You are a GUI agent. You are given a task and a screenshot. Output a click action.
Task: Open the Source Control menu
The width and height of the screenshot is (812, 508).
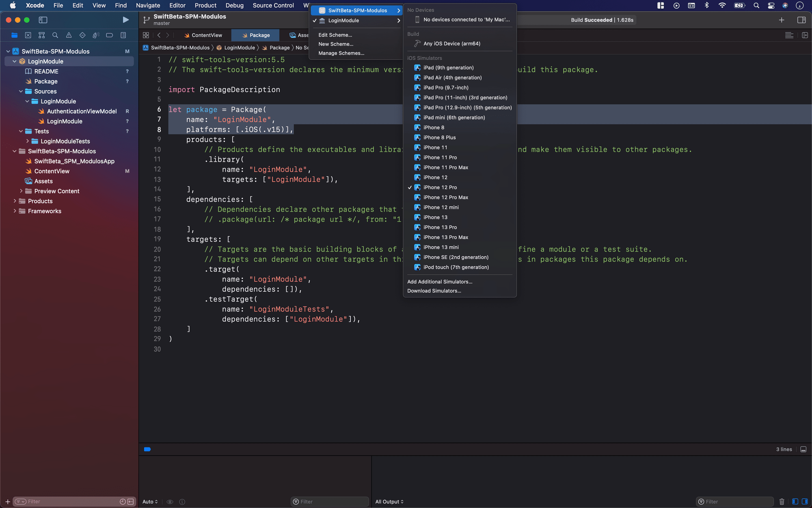[x=273, y=5]
